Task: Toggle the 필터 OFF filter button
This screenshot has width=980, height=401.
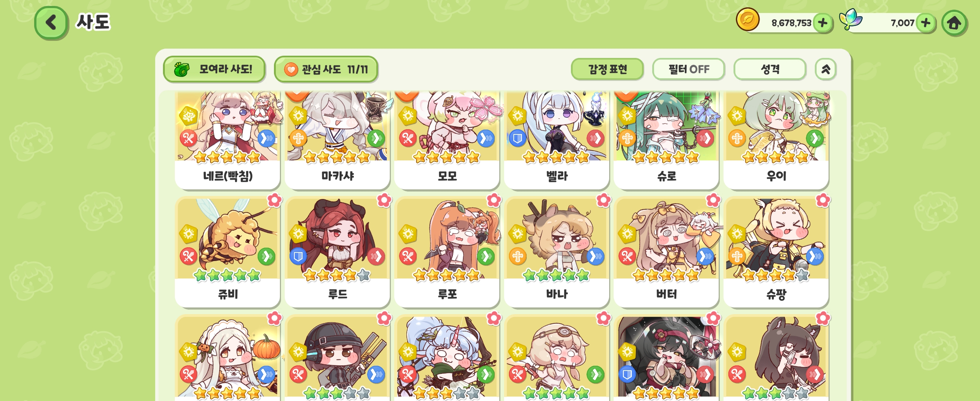Action: coord(688,69)
